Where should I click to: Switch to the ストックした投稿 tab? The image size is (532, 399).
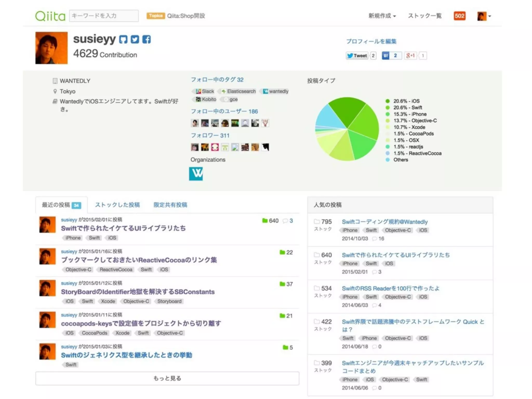[117, 205]
